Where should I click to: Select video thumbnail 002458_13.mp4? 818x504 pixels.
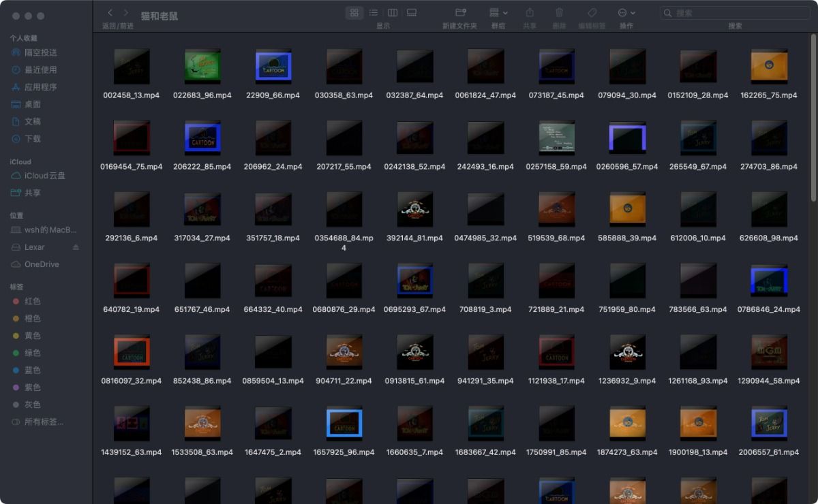(132, 66)
